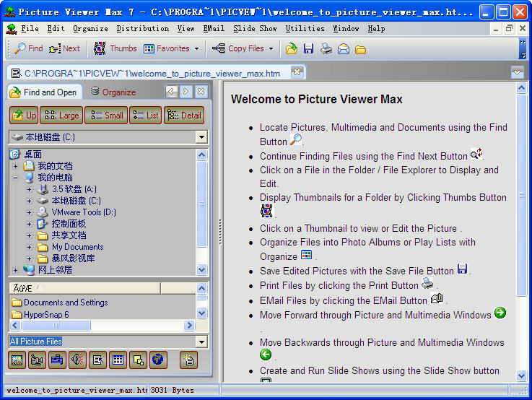This screenshot has height=400, width=532.
Task: Open the Favorites dropdown arrow
Action: [x=197, y=49]
